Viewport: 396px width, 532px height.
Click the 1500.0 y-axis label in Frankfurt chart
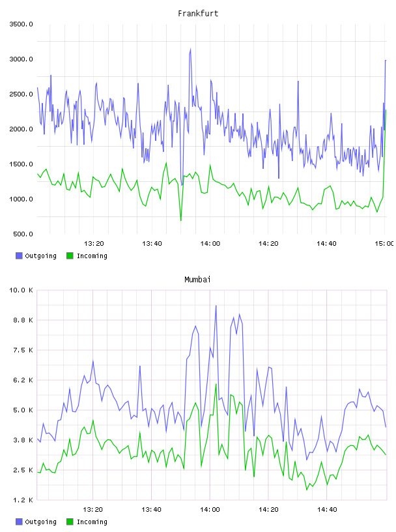tap(21, 164)
